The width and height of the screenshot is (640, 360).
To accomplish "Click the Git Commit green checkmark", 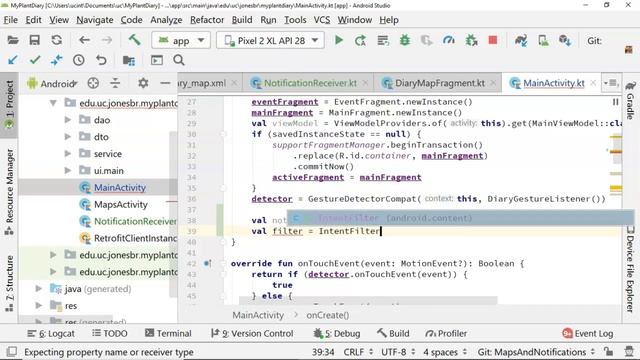I will 35,60.
